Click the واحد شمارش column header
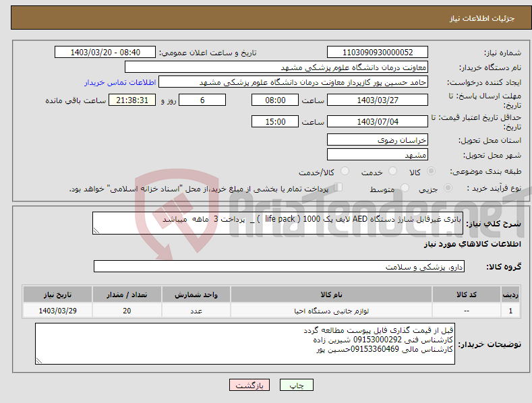This screenshot has width=532, height=403. tap(196, 294)
